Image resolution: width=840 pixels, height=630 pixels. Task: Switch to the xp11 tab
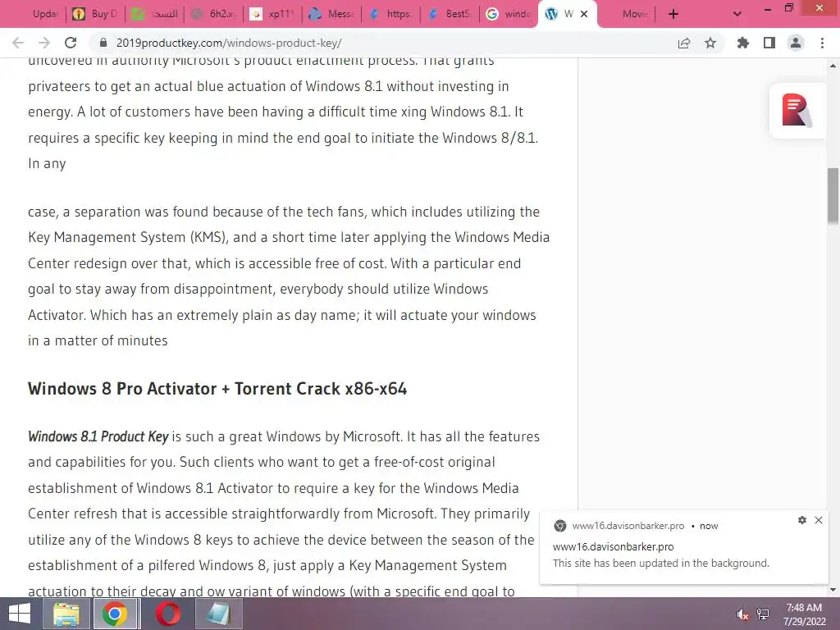coord(272,14)
